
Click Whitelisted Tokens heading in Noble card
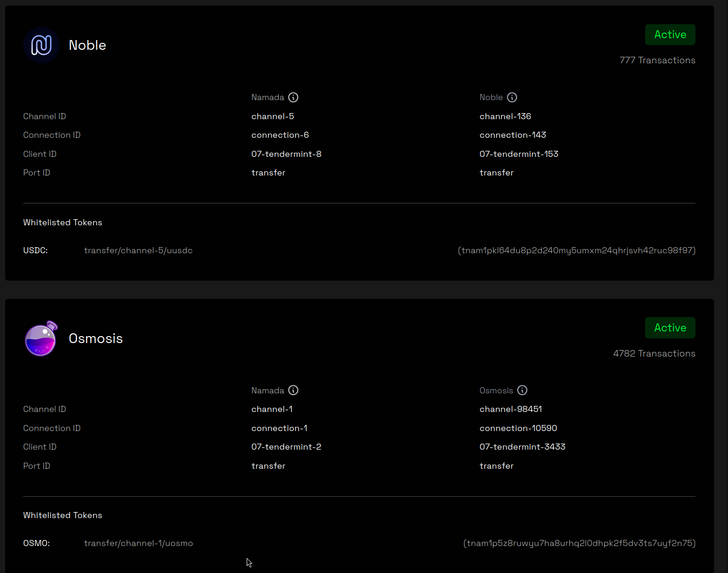(63, 222)
